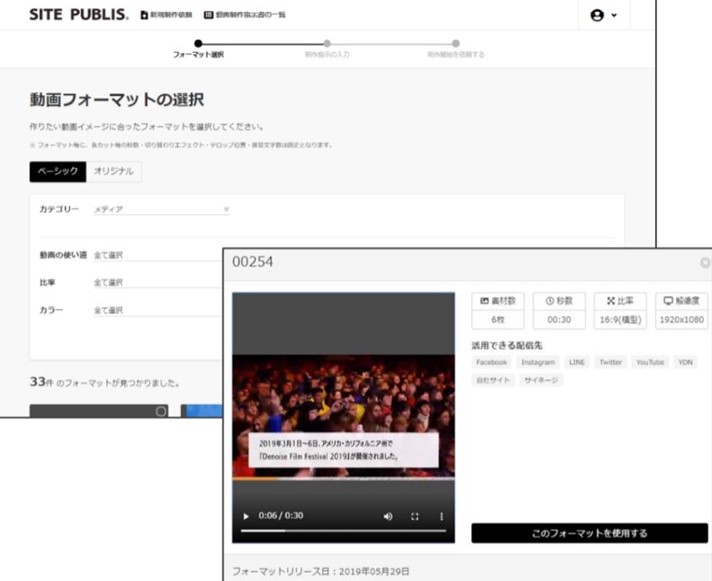Click the SITE PUBLIS logo
The height and width of the screenshot is (581, 712).
(78, 15)
